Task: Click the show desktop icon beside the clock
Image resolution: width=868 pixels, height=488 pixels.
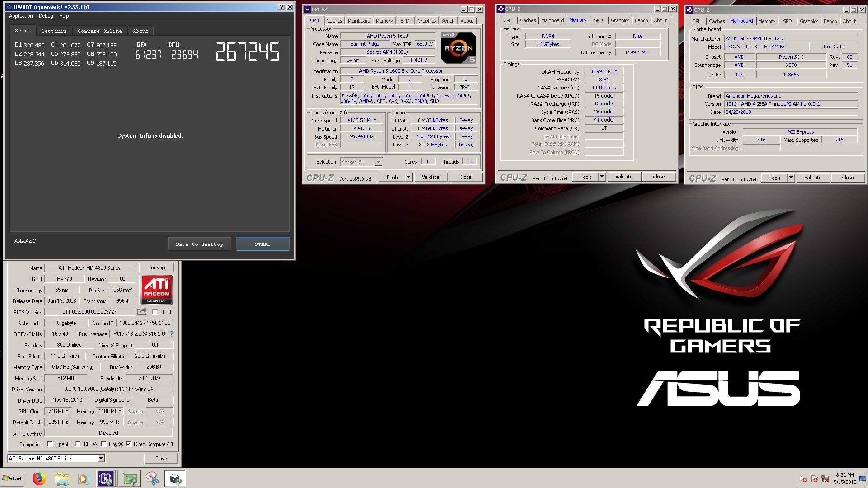Action: (863, 479)
